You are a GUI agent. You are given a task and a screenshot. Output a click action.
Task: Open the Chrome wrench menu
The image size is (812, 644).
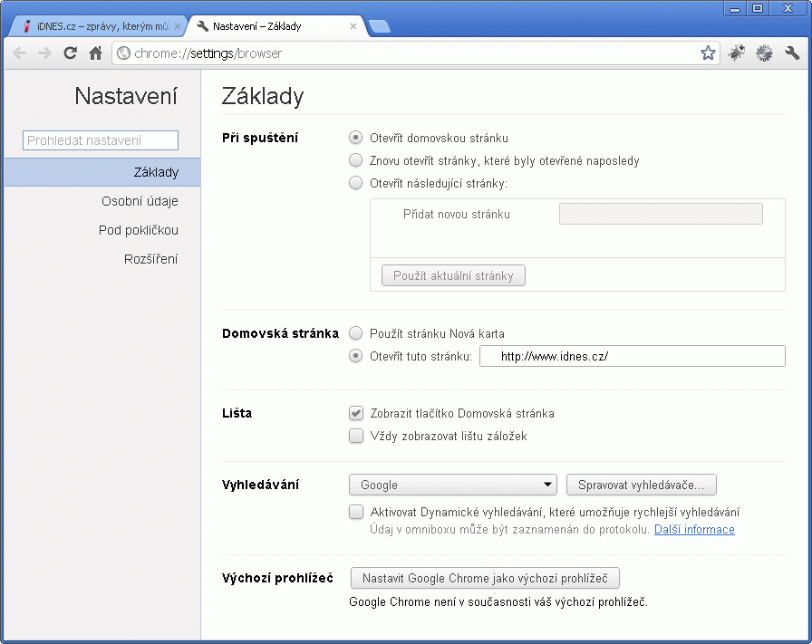792,53
